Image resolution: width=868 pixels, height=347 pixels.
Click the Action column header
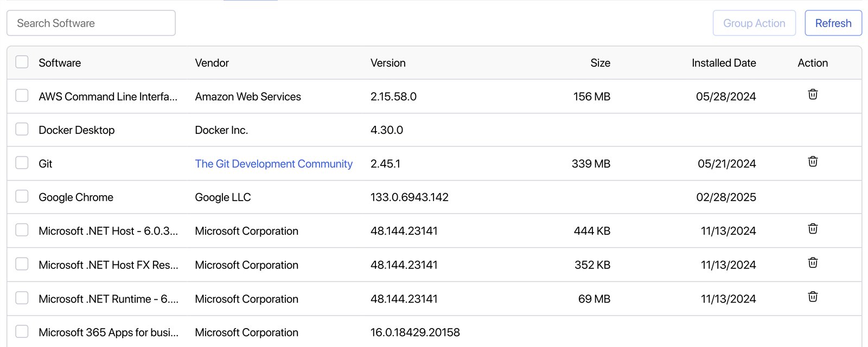tap(813, 63)
